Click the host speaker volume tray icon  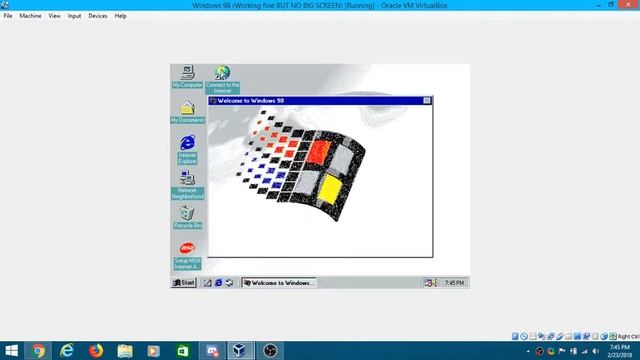click(596, 351)
